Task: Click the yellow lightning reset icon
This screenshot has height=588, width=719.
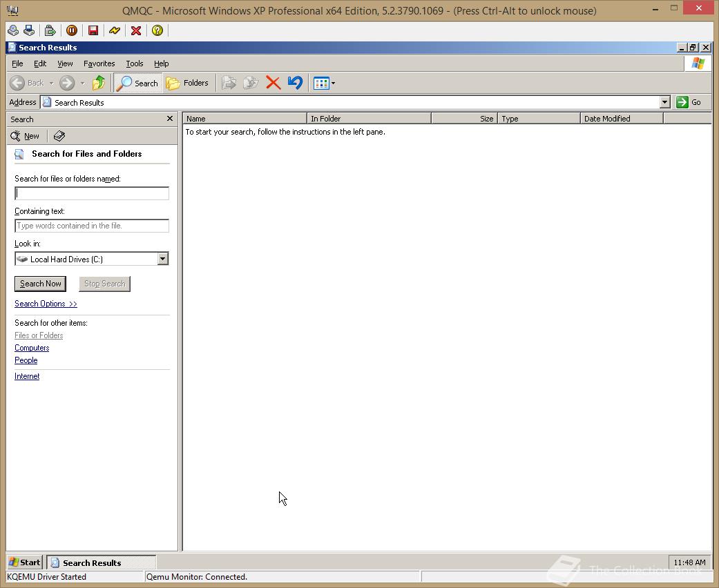Action: 115,30
